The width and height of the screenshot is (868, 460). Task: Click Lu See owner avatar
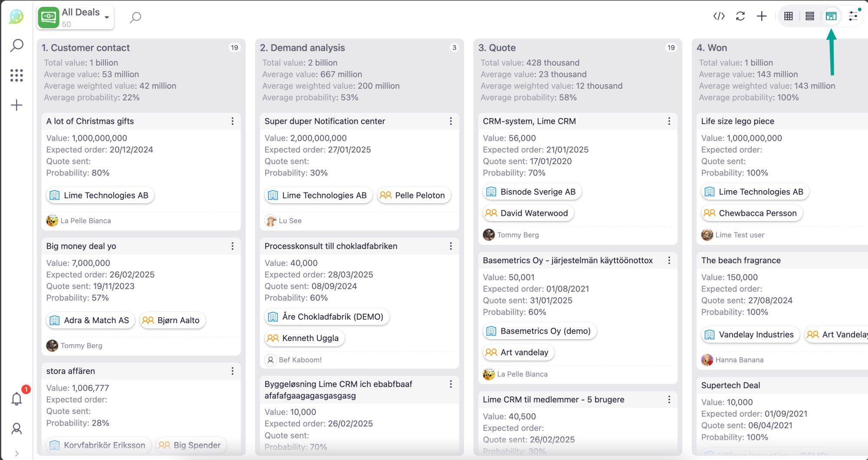coord(271,221)
